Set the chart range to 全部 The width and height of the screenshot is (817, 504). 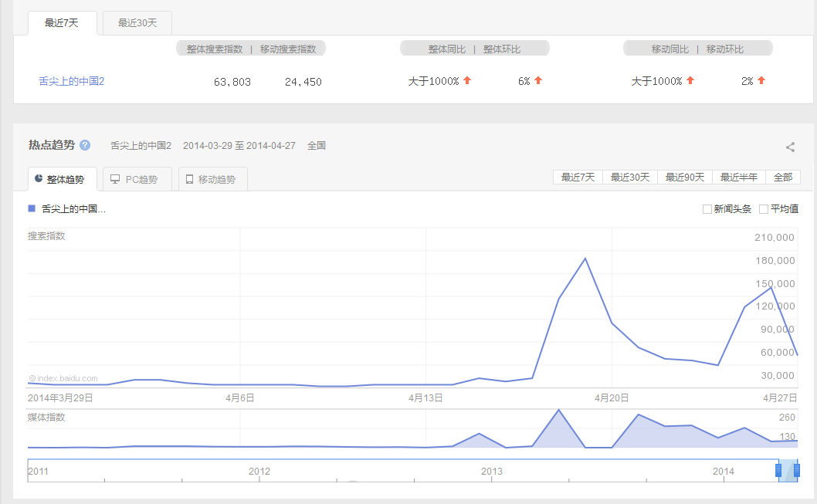pos(782,177)
